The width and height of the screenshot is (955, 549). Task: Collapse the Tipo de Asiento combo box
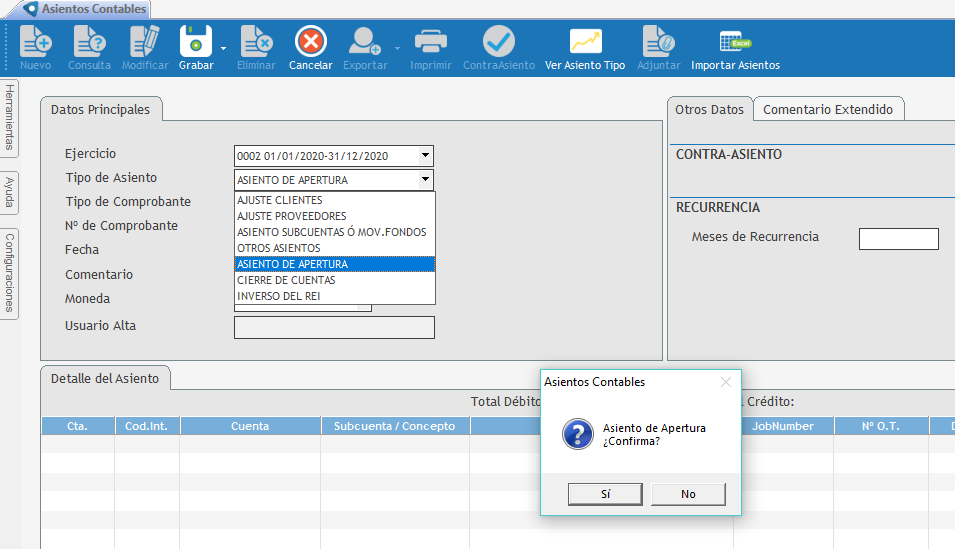(426, 180)
